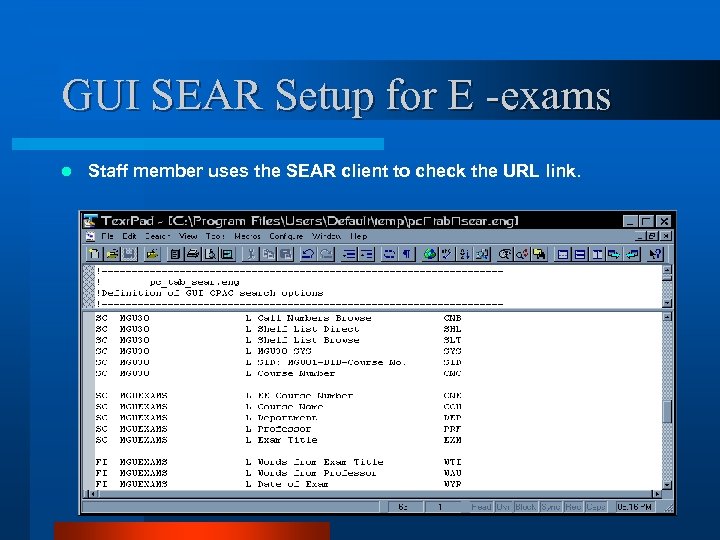Click the Ovr indicator in status bar
This screenshot has height=540, width=720.
coord(503,507)
